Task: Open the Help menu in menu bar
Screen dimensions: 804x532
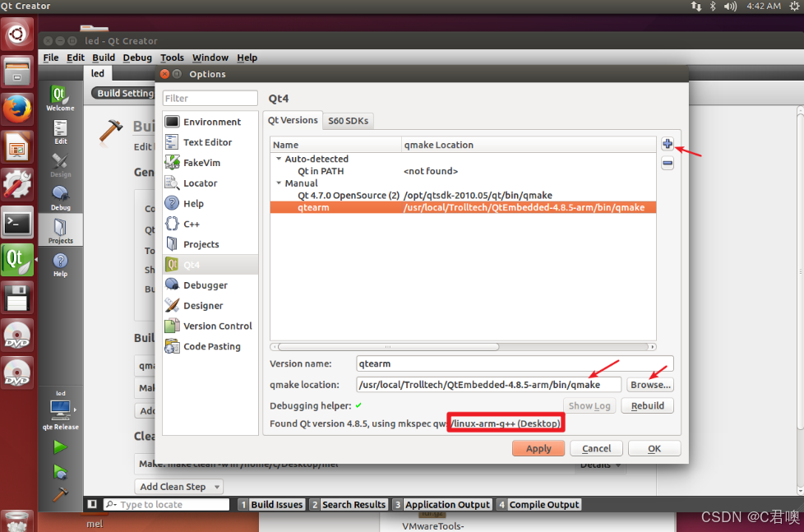Action: 247,58
